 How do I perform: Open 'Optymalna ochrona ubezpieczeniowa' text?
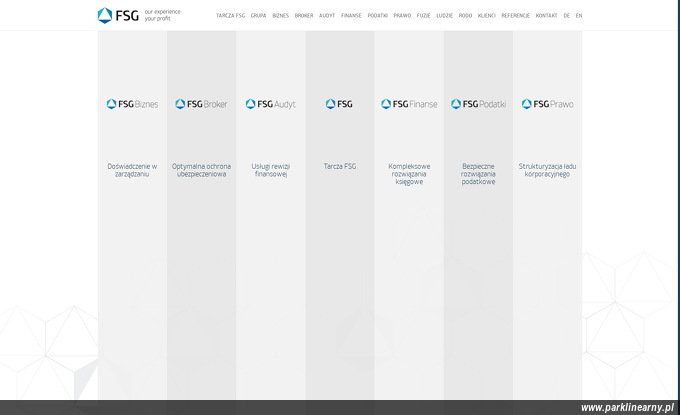(x=201, y=170)
